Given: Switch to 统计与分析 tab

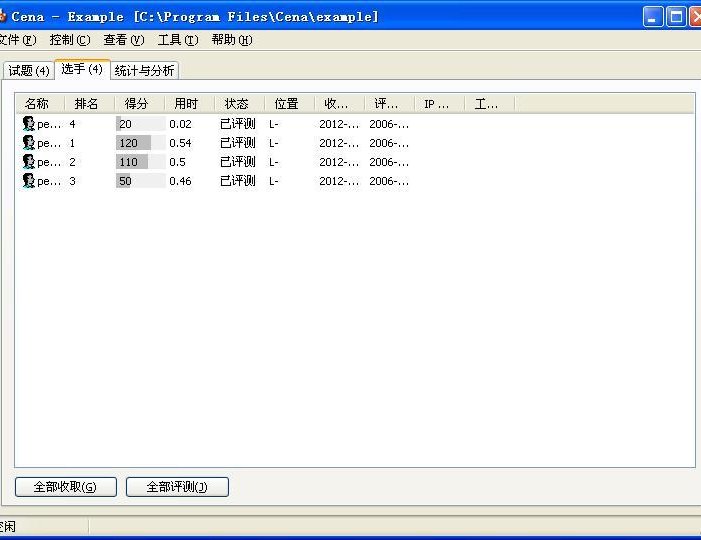Looking at the screenshot, I should (144, 71).
